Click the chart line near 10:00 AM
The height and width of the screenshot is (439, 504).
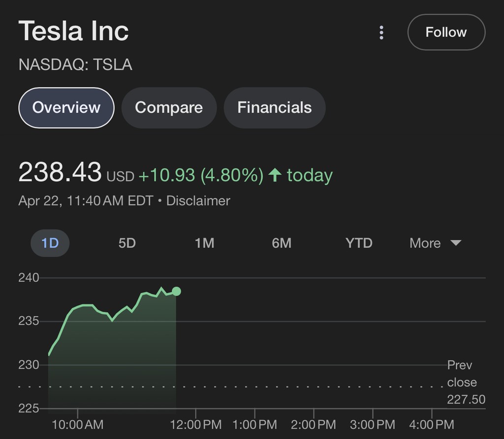click(x=78, y=307)
